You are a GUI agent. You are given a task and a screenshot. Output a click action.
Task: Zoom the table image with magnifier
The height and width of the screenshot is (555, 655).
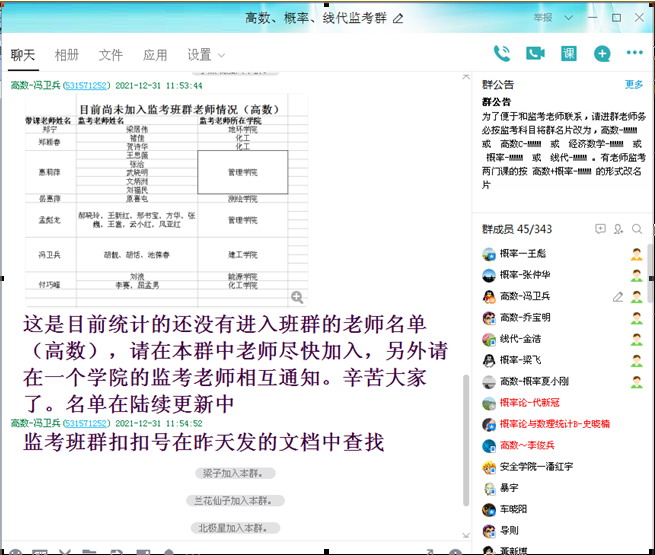coord(296,297)
